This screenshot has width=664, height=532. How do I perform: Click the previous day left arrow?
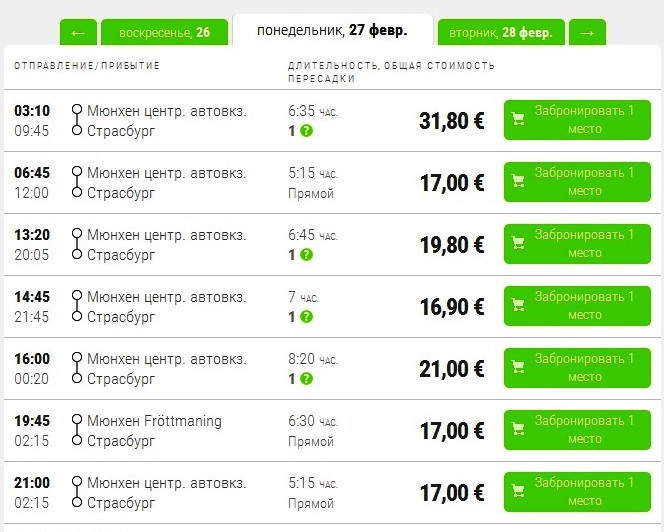pyautogui.click(x=78, y=32)
